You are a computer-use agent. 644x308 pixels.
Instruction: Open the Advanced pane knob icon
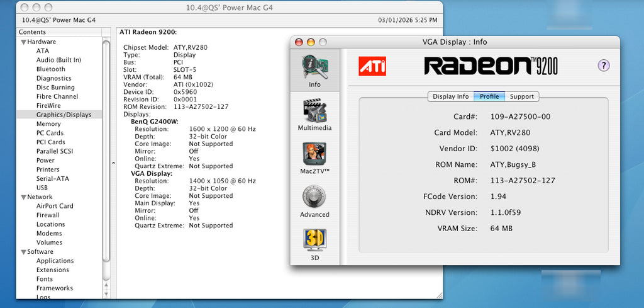(x=314, y=197)
